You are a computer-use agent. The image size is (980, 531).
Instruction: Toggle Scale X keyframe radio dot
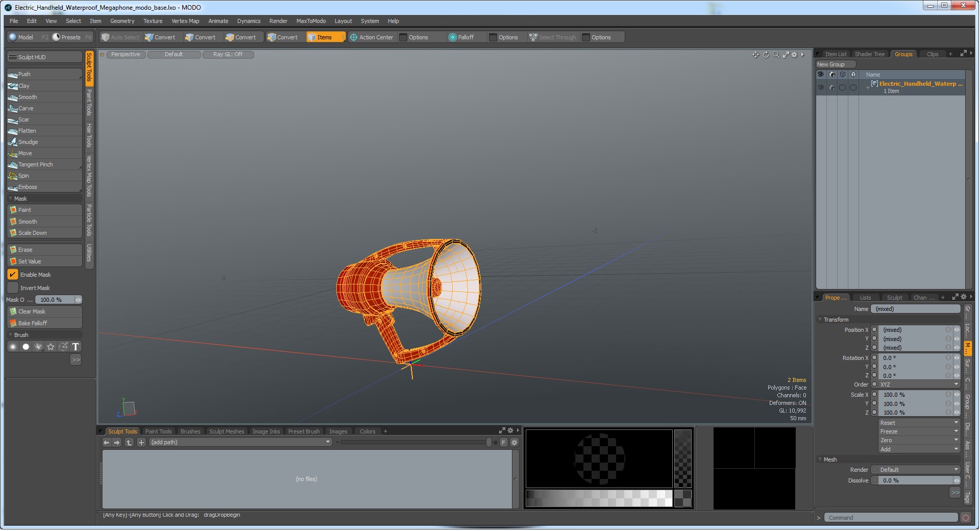click(x=875, y=395)
